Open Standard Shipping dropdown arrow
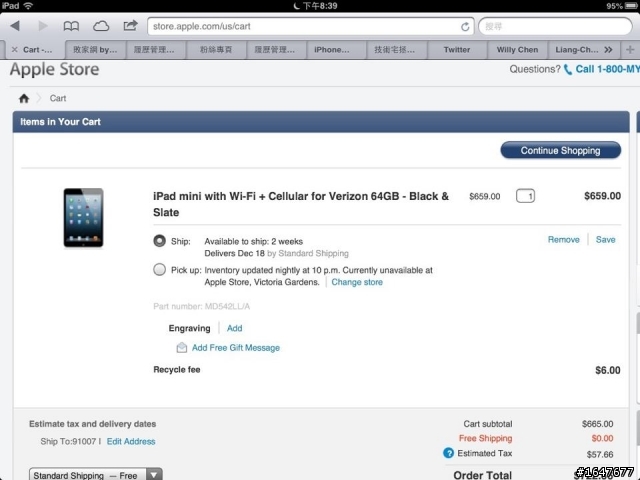Screen dimensions: 640x480 (154, 474)
